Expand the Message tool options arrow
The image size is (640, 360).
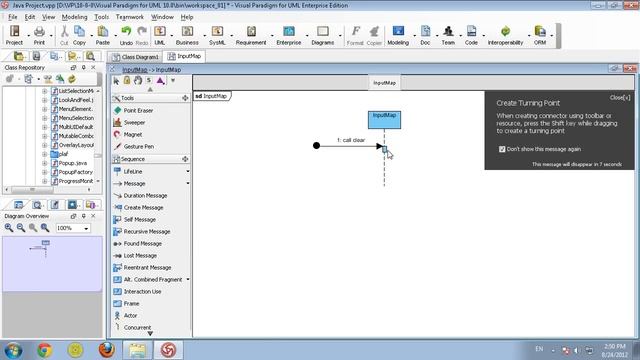point(188,184)
